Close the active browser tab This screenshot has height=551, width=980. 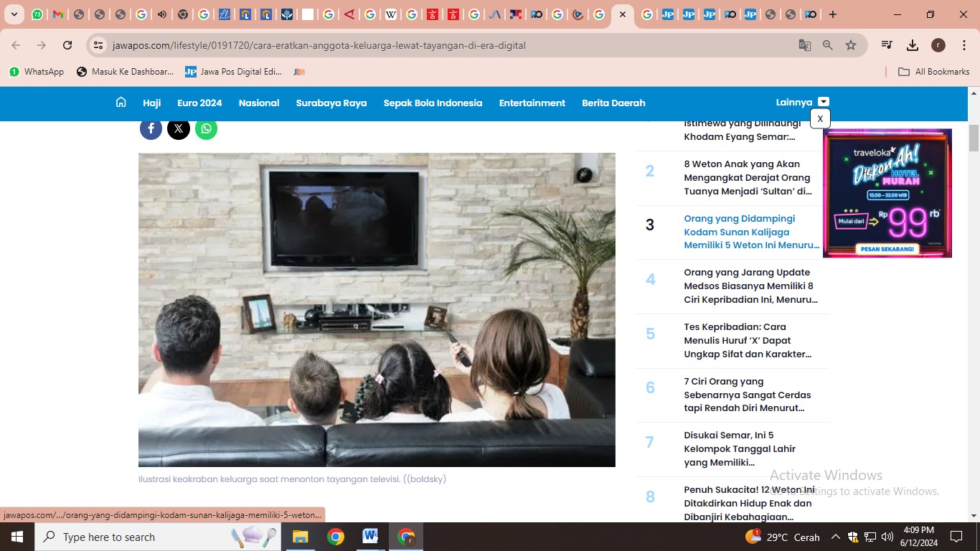[x=622, y=14]
